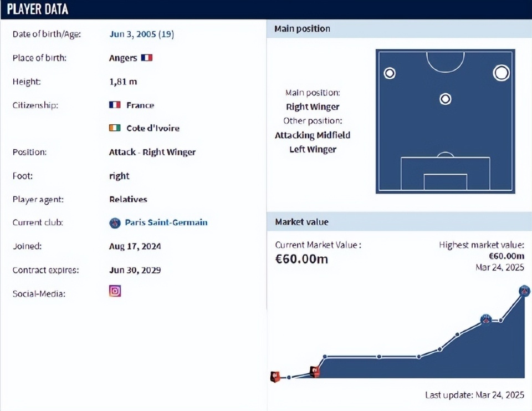Select PSG crest at chart's highest peak
This screenshot has width=532, height=411.
[524, 291]
